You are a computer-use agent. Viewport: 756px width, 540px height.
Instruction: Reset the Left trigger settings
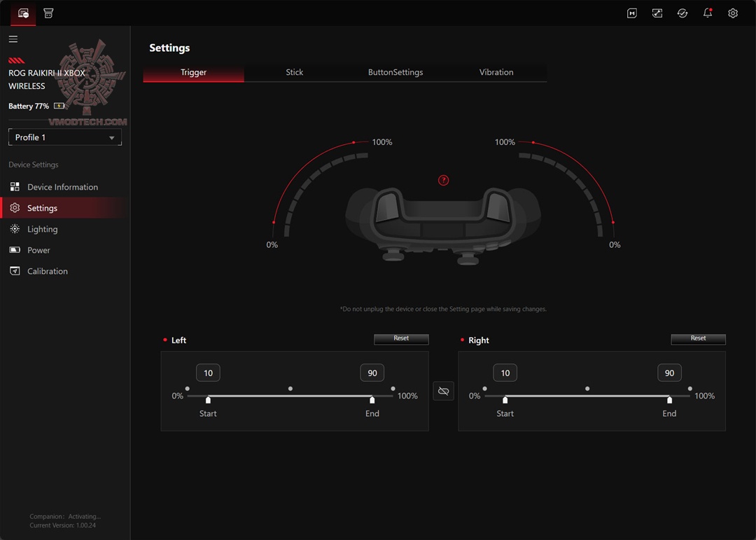(x=401, y=339)
